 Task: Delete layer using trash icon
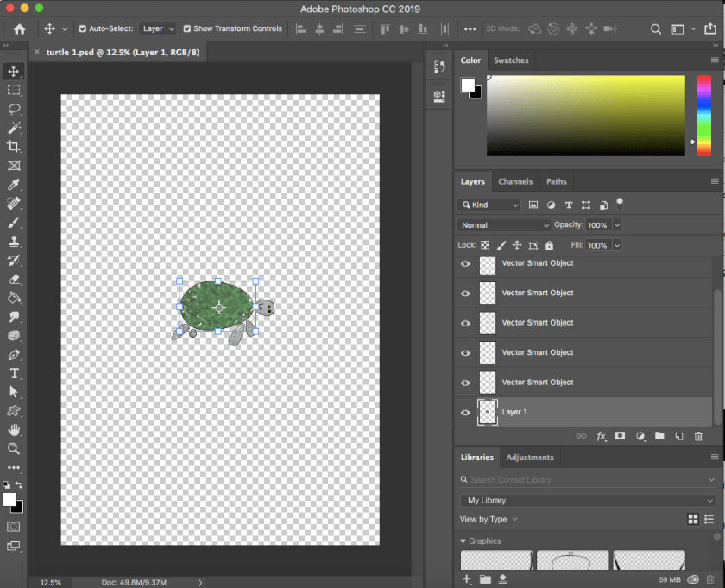click(698, 437)
